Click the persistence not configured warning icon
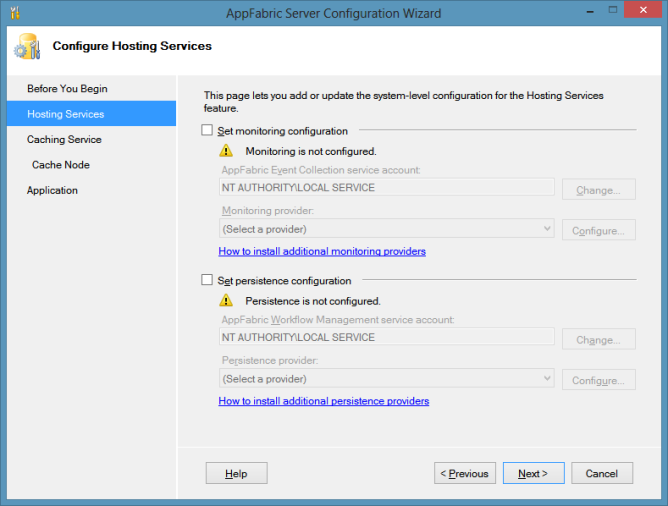Screen dimensions: 668x506 (227, 300)
